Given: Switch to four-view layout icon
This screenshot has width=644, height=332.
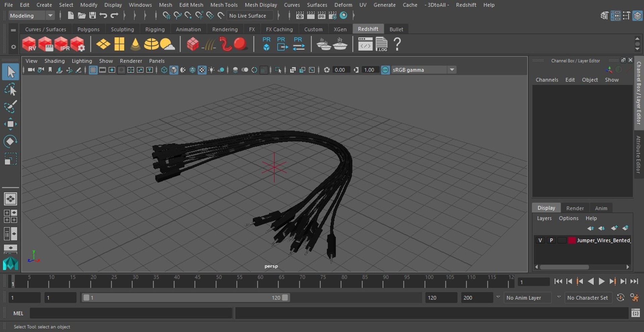Looking at the screenshot, I should (x=10, y=216).
